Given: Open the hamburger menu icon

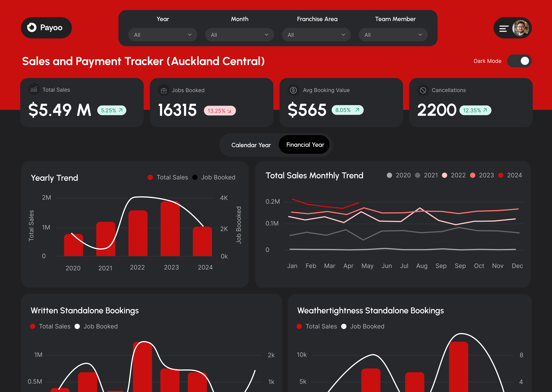Looking at the screenshot, I should (x=504, y=29).
